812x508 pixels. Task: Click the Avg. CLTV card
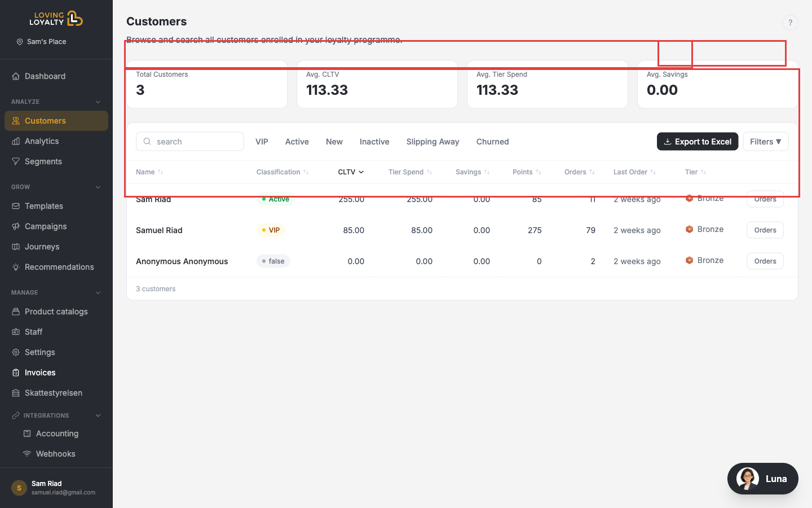coord(377,85)
